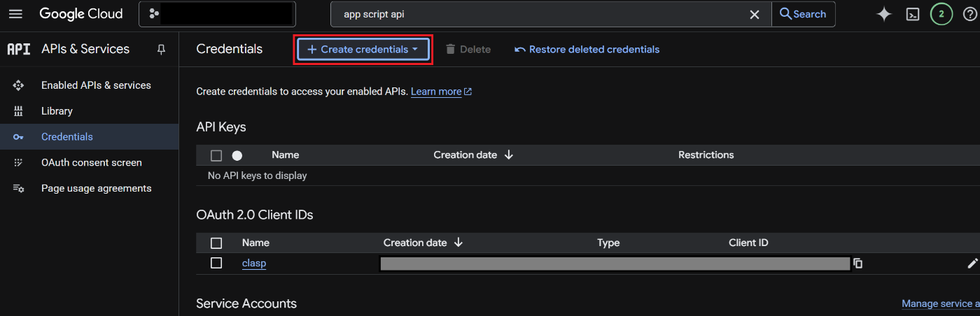The image size is (980, 316).
Task: Click the Google Cloud logo
Action: [81, 14]
